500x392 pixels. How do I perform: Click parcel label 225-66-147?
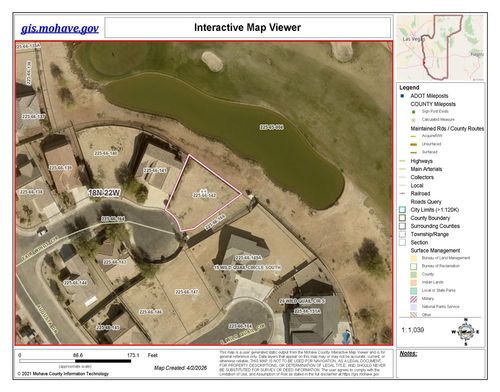(187, 292)
